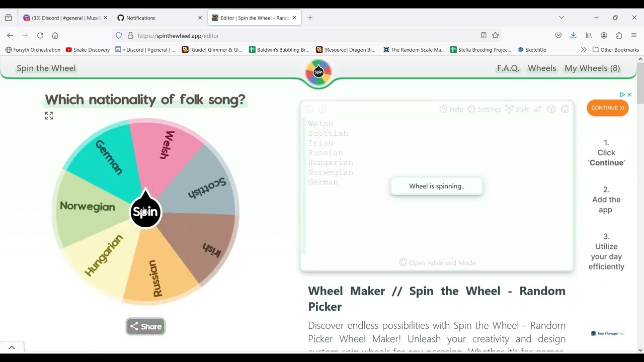Switch to the GitHub Notifications tab
The height and width of the screenshot is (362, 644).
point(158,18)
